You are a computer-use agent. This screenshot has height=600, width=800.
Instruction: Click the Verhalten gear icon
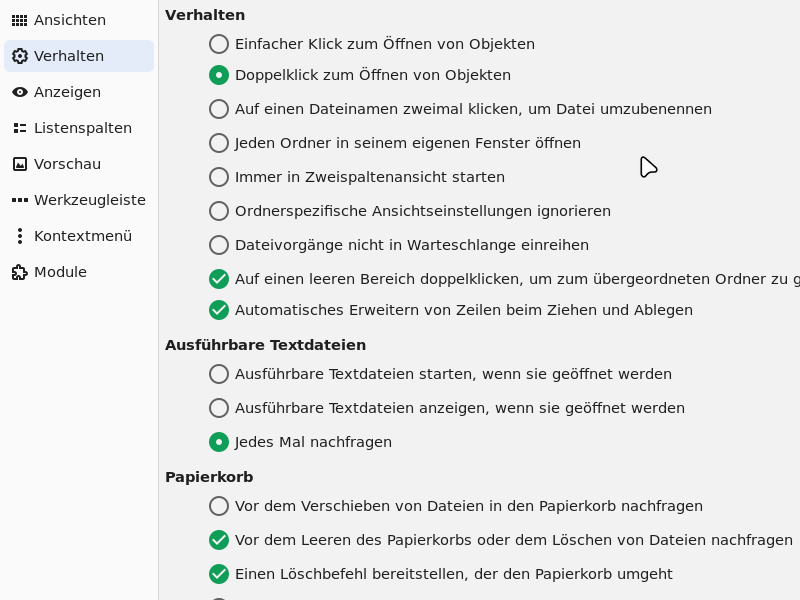click(x=20, y=56)
